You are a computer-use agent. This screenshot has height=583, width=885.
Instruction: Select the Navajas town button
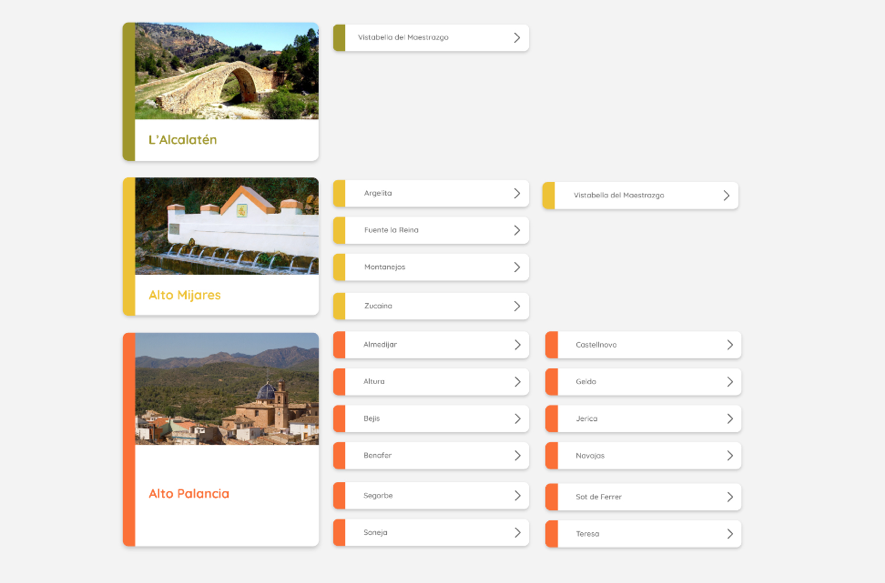pos(643,455)
